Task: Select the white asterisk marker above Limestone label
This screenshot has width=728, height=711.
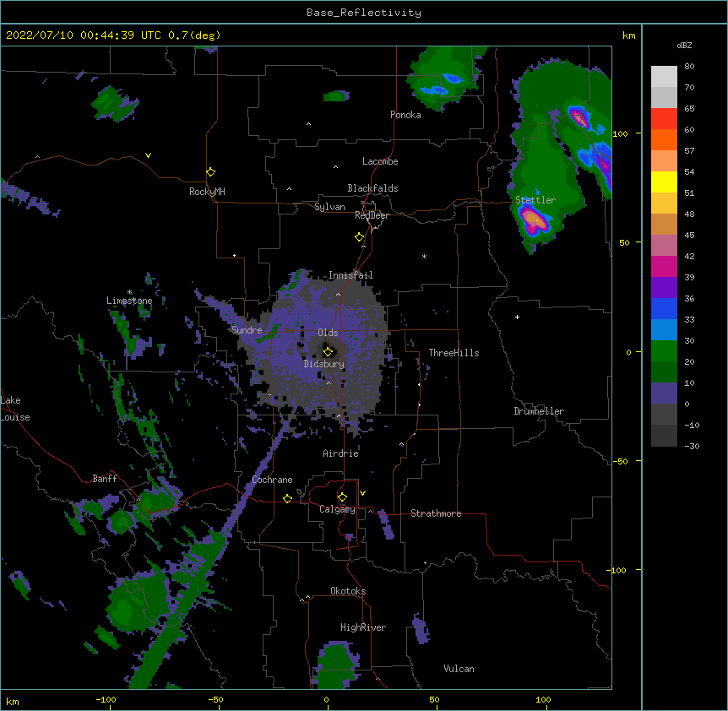Action: pyautogui.click(x=129, y=292)
